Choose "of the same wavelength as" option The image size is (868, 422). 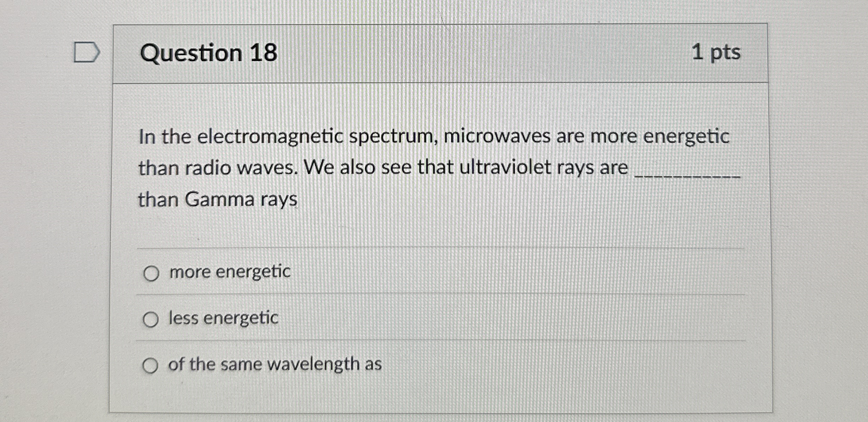coord(151,366)
